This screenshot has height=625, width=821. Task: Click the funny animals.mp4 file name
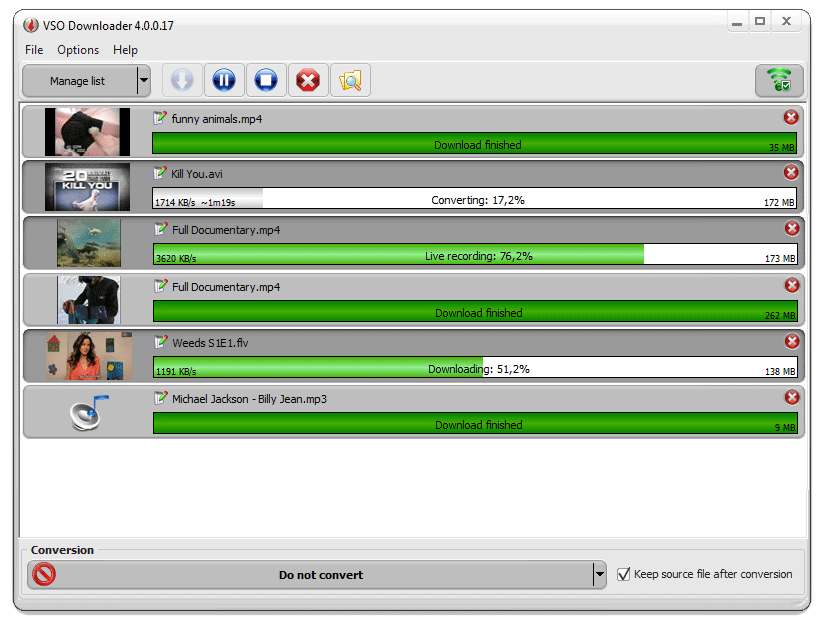(x=217, y=119)
